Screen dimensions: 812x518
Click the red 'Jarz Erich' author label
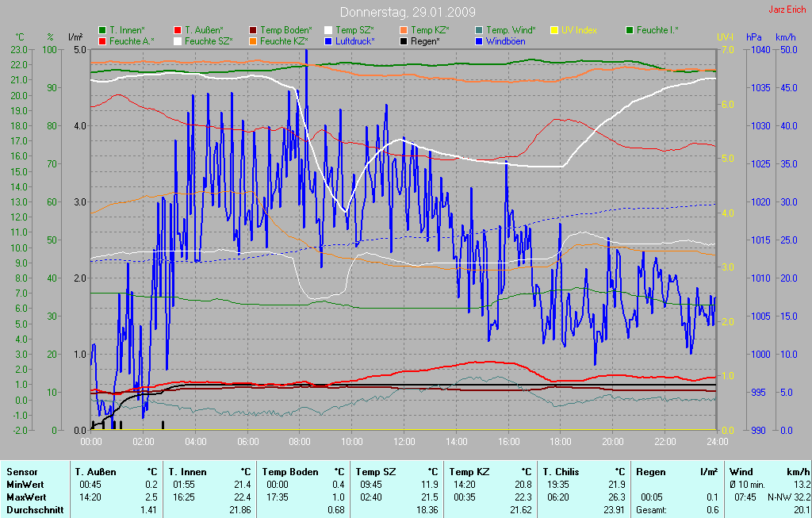pos(787,10)
